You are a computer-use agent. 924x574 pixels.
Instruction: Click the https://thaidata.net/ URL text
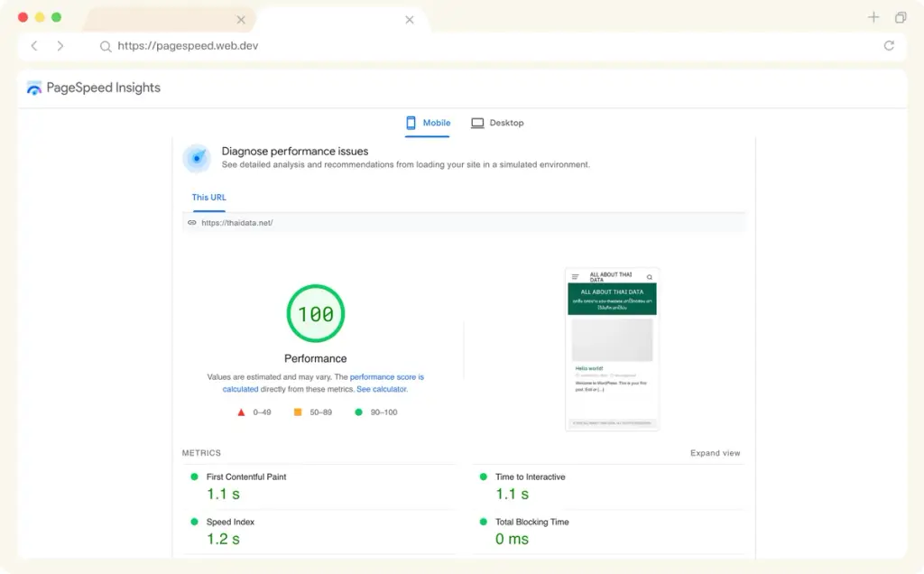[237, 223]
